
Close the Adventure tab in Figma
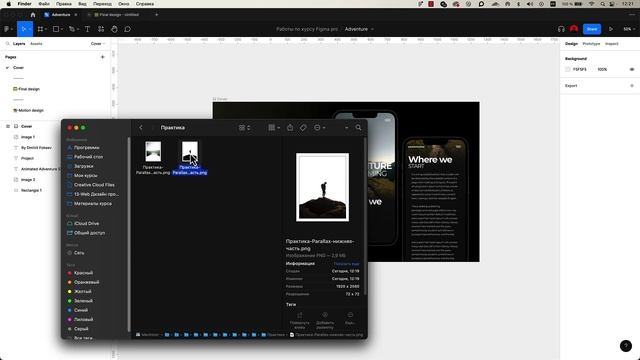(76, 15)
